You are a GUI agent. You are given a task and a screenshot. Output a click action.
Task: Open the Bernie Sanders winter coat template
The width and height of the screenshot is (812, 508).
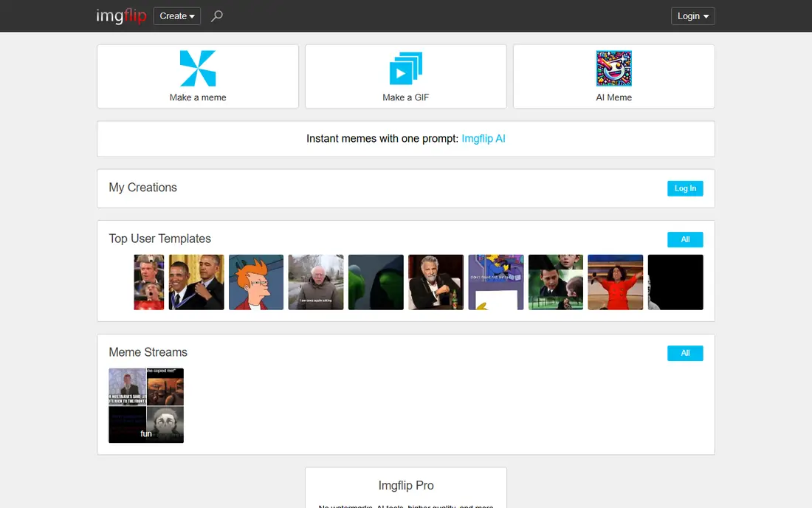click(316, 282)
